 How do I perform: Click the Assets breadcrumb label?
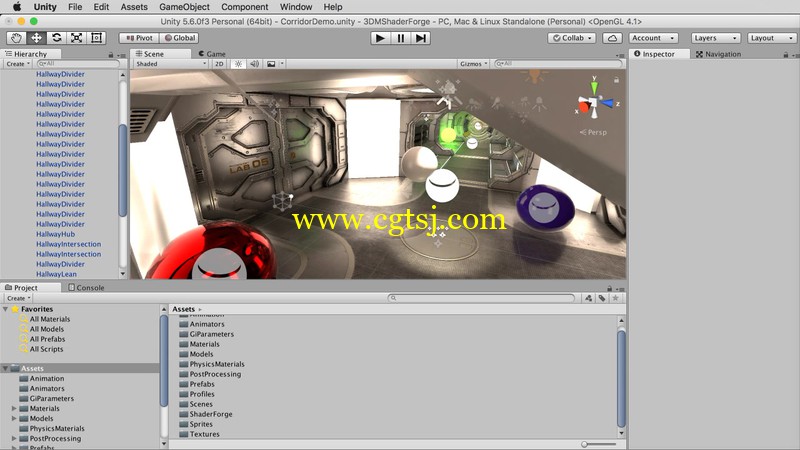tap(183, 309)
